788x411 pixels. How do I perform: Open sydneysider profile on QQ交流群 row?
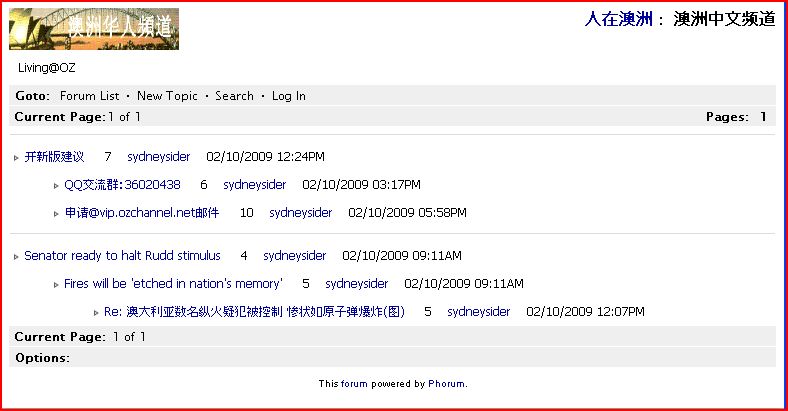pyautogui.click(x=255, y=185)
